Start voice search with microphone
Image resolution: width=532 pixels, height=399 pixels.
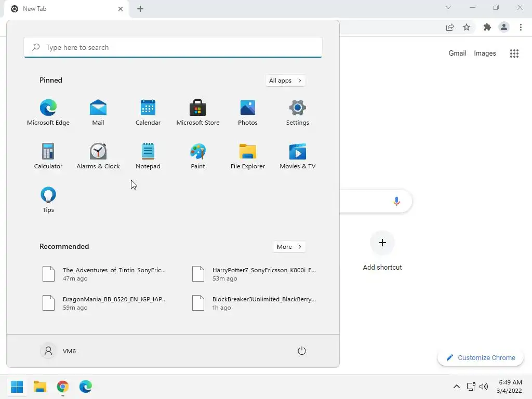point(396,201)
